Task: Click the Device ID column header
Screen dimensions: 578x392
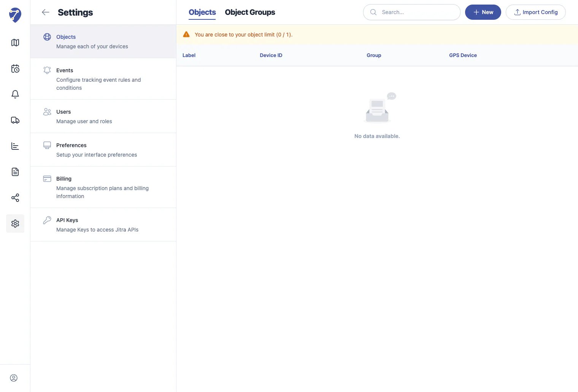Action: click(x=271, y=55)
